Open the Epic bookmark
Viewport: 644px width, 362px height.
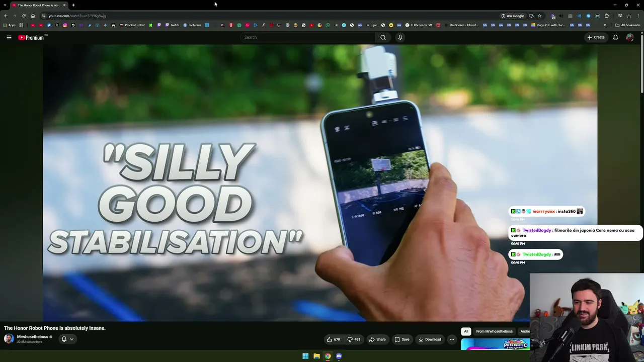coord(371,25)
